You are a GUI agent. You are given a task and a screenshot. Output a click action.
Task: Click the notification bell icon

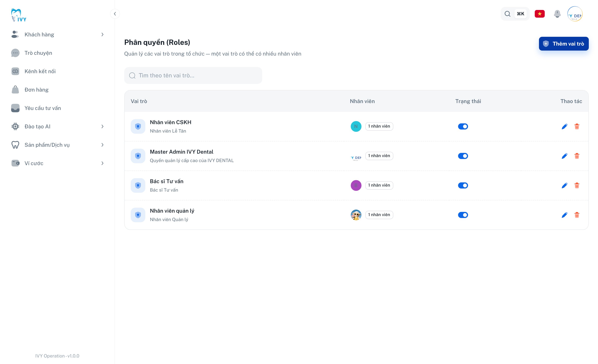pos(557,14)
